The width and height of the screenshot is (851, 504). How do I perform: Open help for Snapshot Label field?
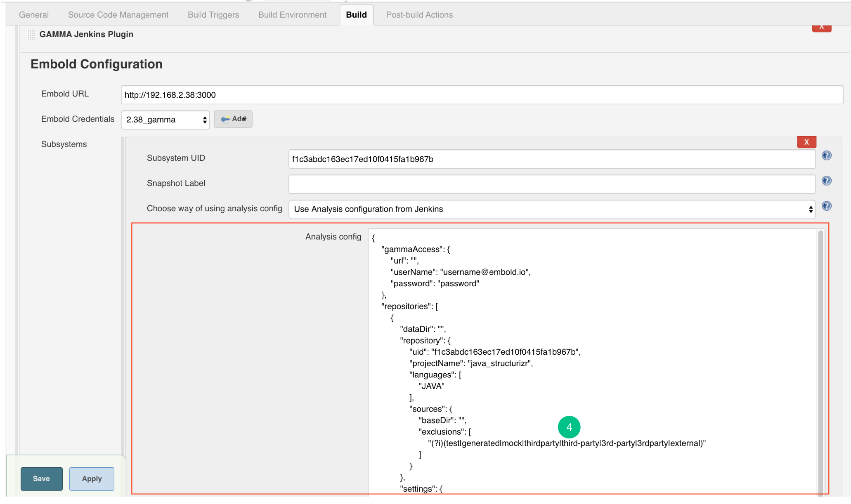tap(826, 181)
